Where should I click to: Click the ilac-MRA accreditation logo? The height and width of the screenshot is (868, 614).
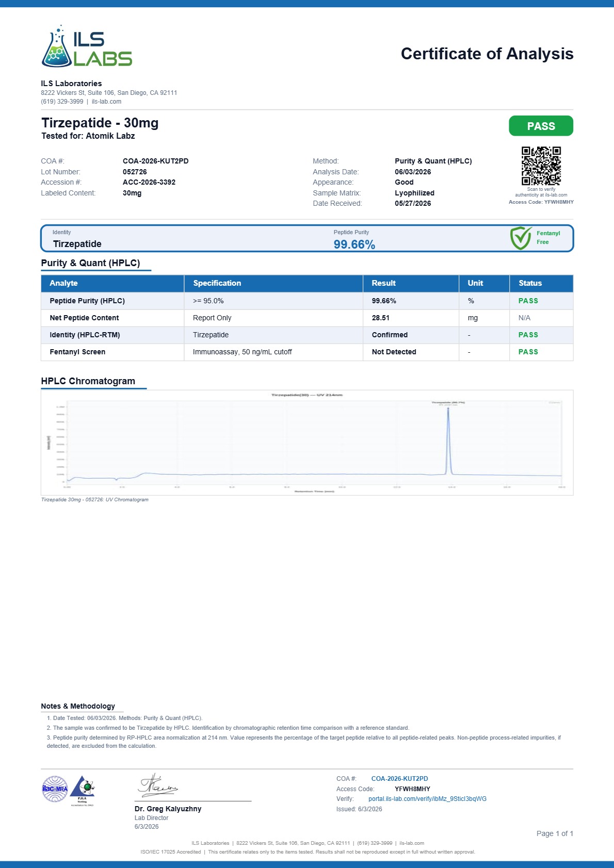point(55,789)
